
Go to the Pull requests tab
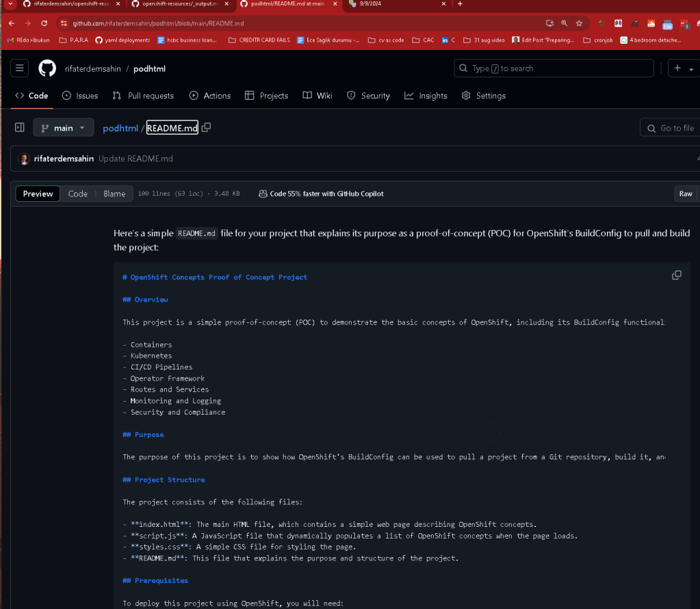(x=143, y=96)
